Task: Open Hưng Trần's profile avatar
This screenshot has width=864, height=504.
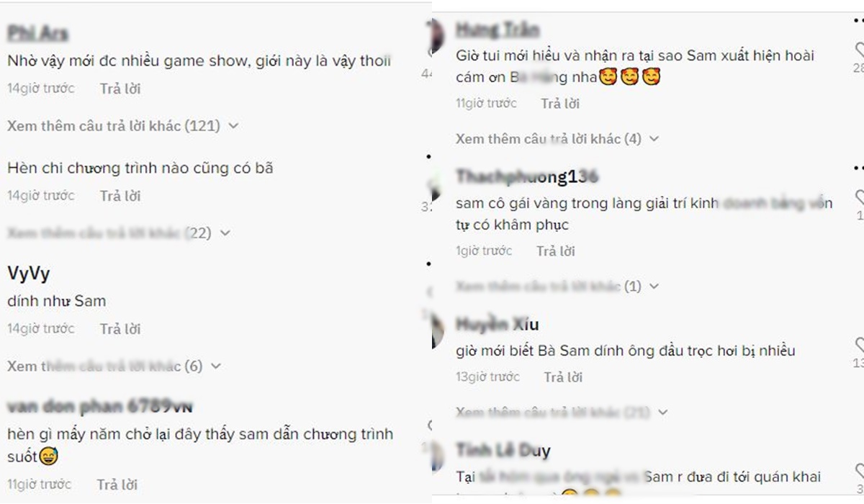Action: coord(436,33)
